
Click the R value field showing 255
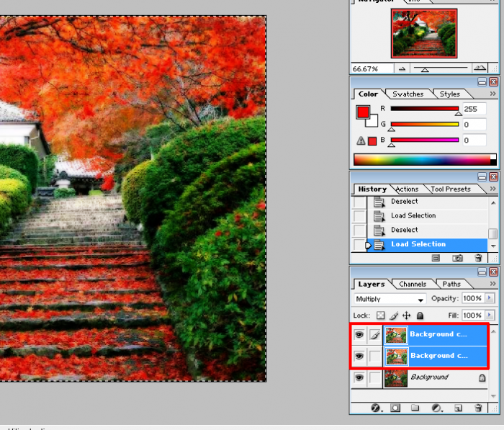tap(474, 109)
